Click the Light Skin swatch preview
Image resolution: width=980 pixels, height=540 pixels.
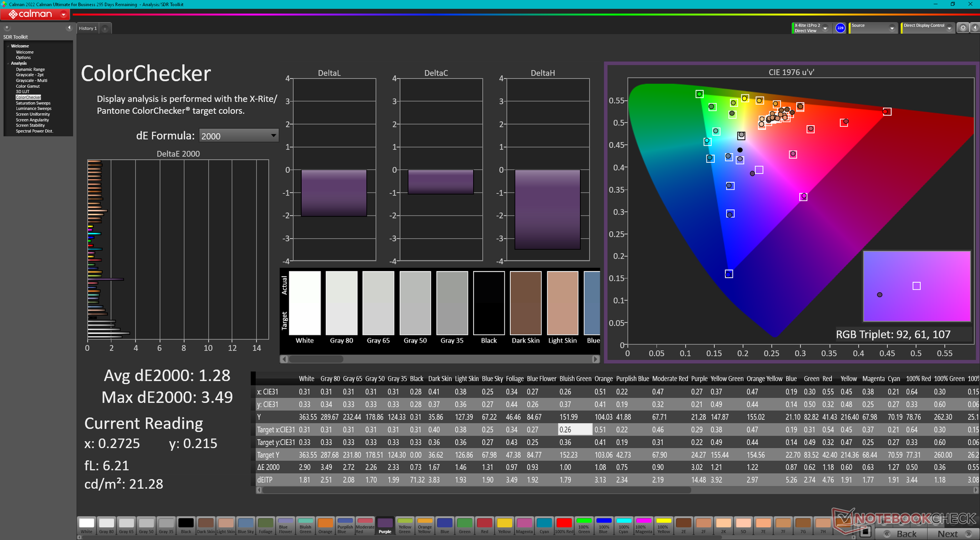point(562,303)
